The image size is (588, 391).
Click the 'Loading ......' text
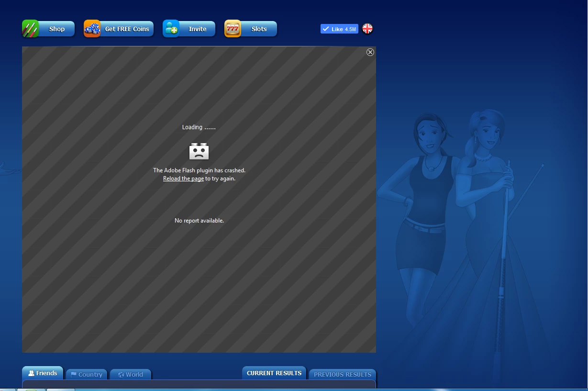199,127
